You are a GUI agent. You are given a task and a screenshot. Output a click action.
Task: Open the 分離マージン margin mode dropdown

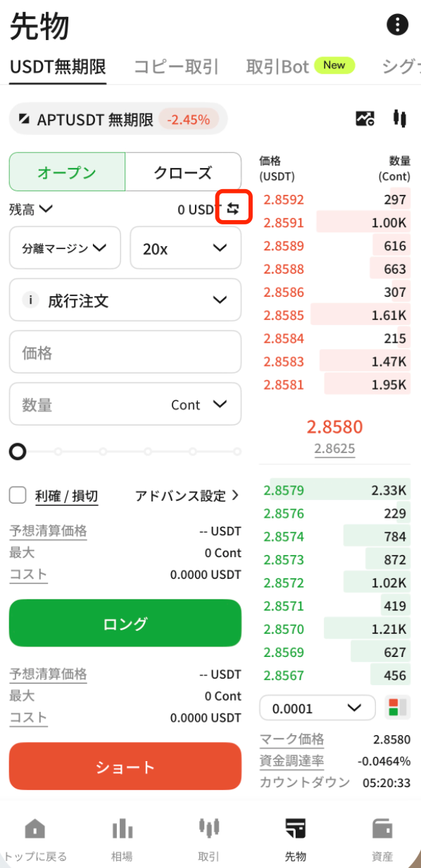click(65, 248)
